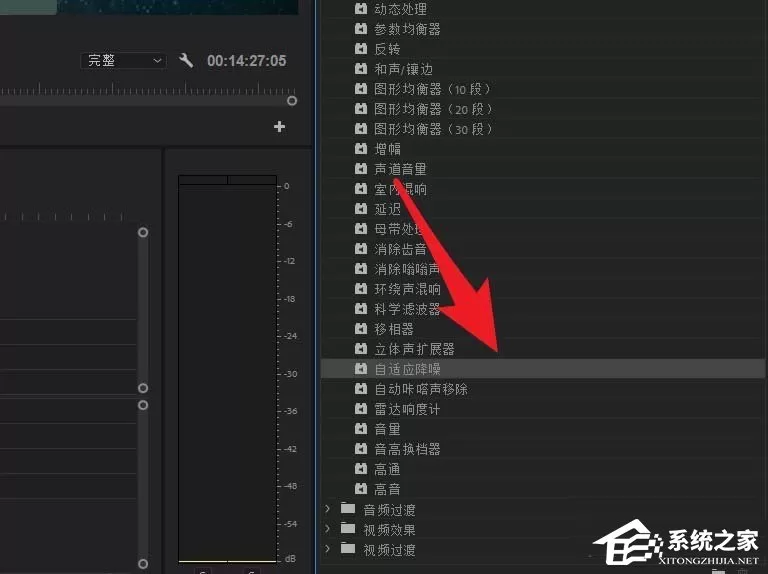Click the icon beside 图形均衡器（30 段）

click(x=361, y=129)
